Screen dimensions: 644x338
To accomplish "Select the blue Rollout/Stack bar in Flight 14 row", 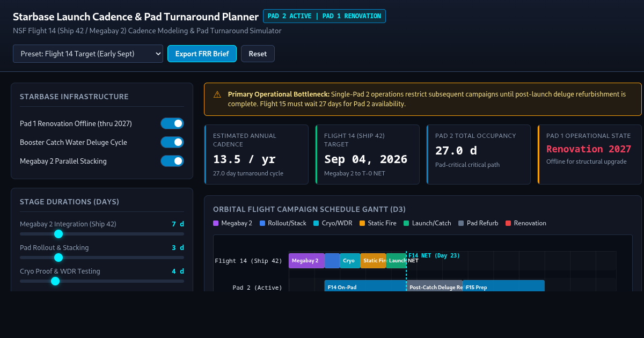I will tap(332, 261).
